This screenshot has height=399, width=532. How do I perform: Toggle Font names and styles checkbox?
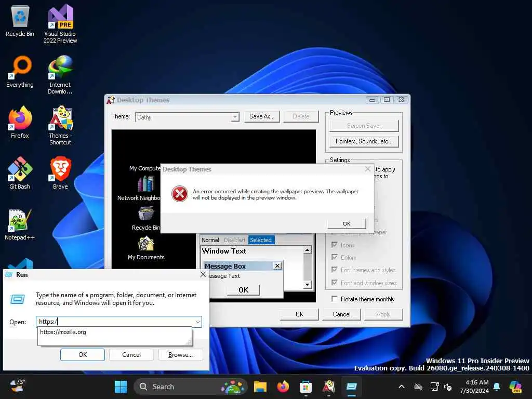(x=335, y=270)
